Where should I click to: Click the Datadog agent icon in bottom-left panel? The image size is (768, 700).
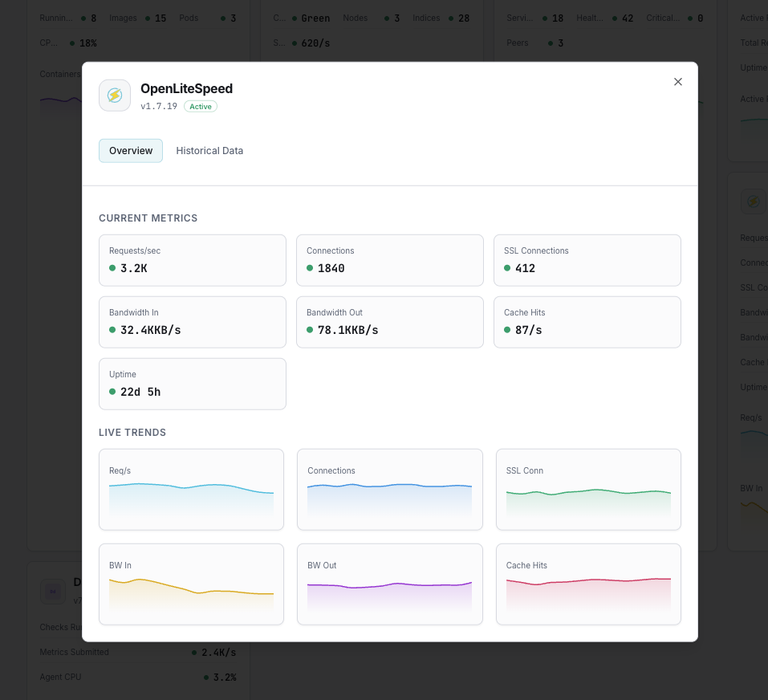point(53,592)
